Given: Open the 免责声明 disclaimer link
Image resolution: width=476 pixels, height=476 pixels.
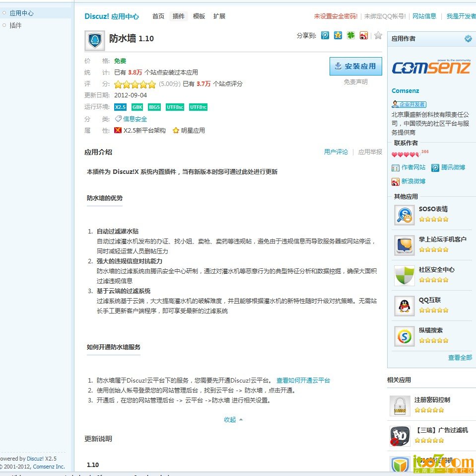Looking at the screenshot, I should (355, 82).
